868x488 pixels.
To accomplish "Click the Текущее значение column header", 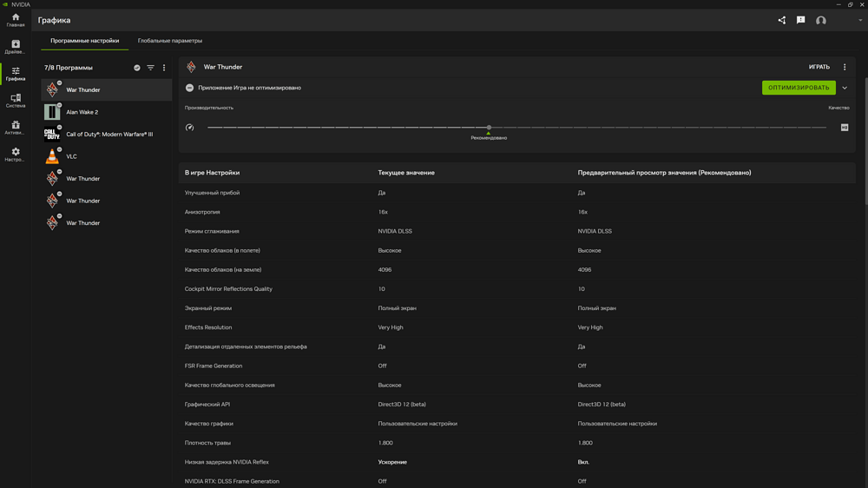I will [x=406, y=173].
